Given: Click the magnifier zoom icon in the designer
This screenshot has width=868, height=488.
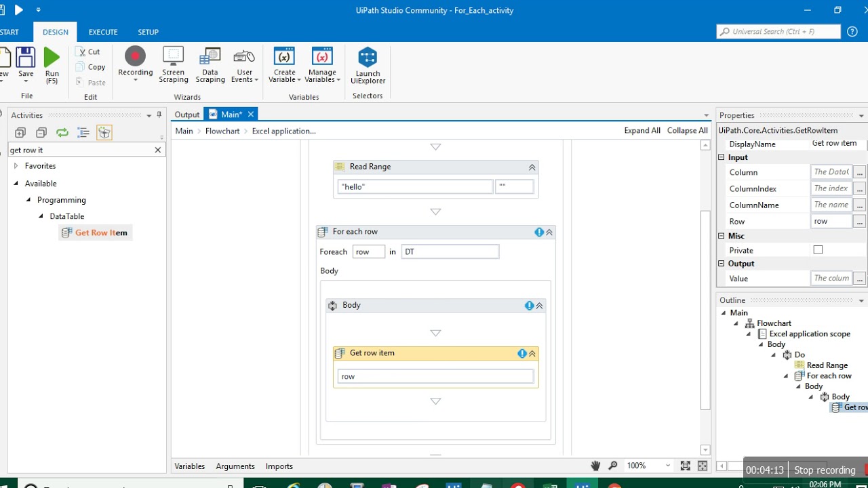Looking at the screenshot, I should click(x=613, y=466).
